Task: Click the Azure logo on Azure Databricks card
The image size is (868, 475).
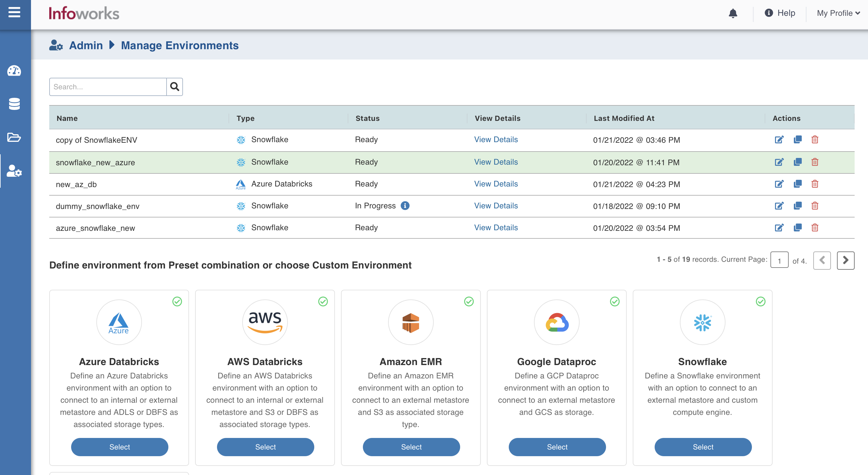Action: 119,323
